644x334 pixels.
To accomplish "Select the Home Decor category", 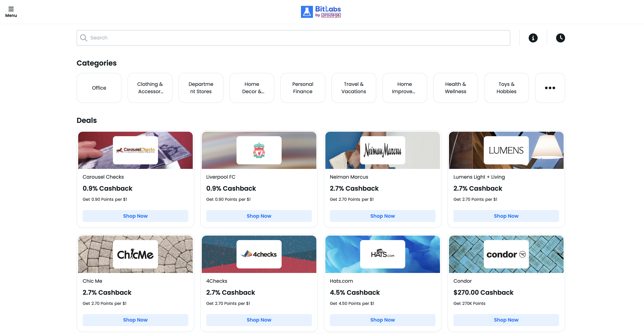I will (252, 88).
